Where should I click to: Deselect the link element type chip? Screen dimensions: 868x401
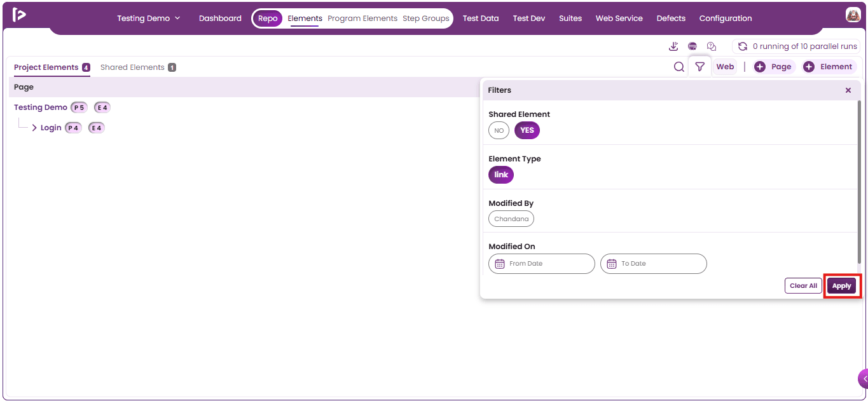pyautogui.click(x=501, y=175)
